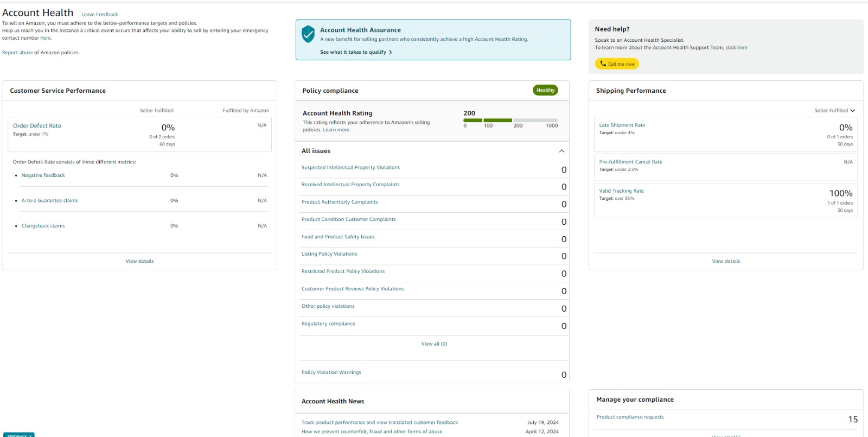Click the chevron next to See what it takes to qualify
This screenshot has width=868, height=437.
tap(391, 52)
